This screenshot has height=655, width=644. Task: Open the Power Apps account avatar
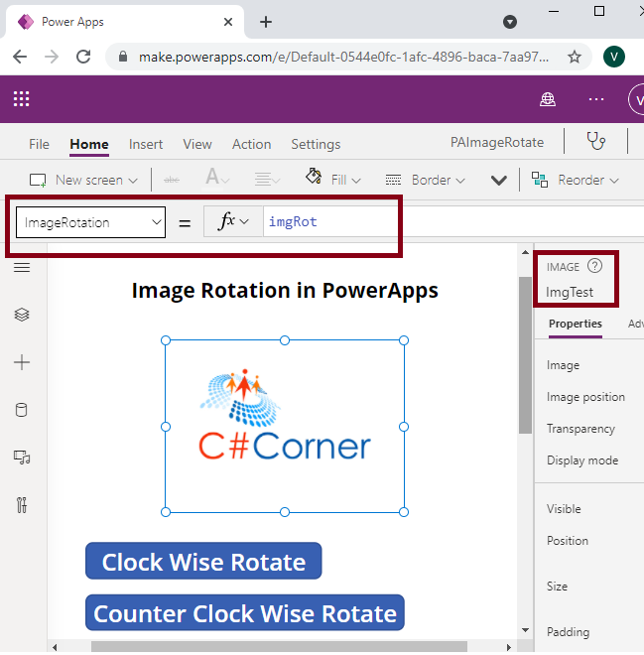pos(636,99)
